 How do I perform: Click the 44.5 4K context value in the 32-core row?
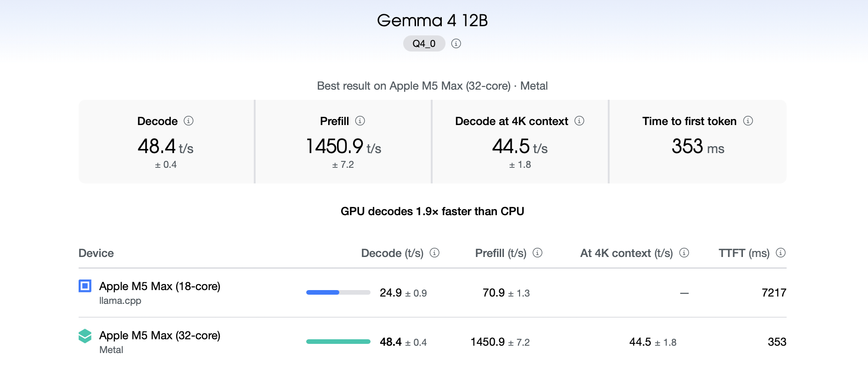tap(640, 342)
